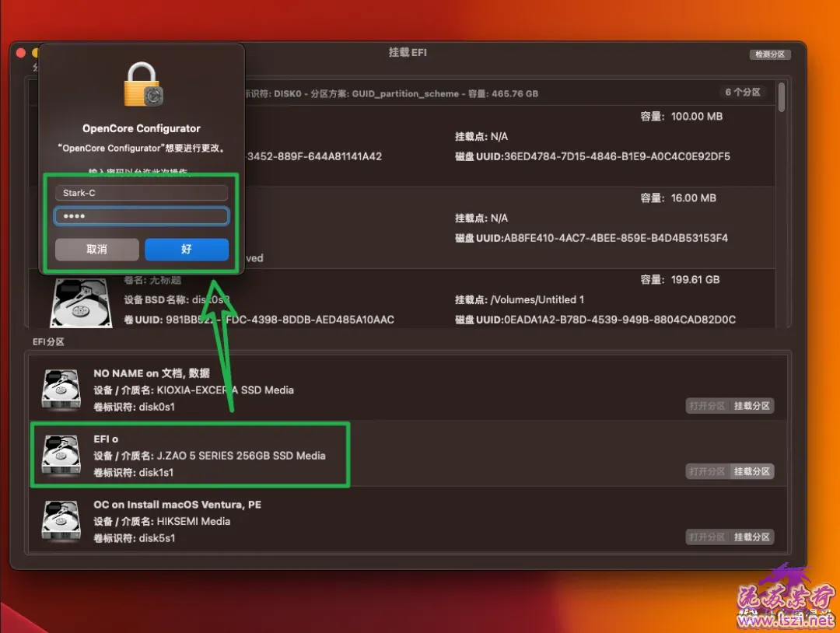Select the HIKSEMI disk5s1 drive icon

(61, 521)
